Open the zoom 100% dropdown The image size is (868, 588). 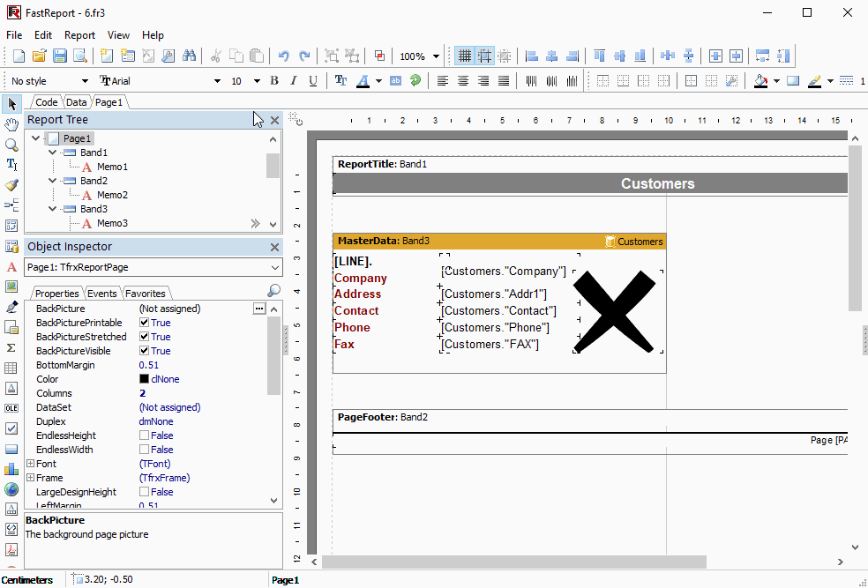coord(437,56)
